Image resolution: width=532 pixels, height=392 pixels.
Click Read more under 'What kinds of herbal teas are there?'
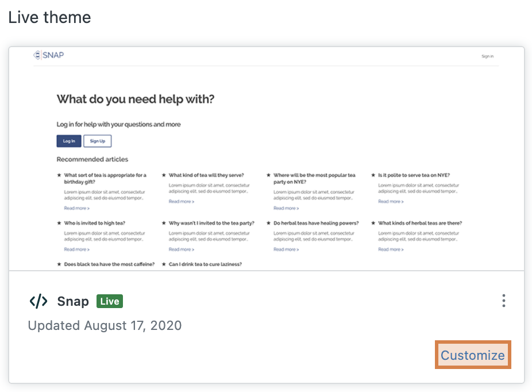tap(391, 249)
